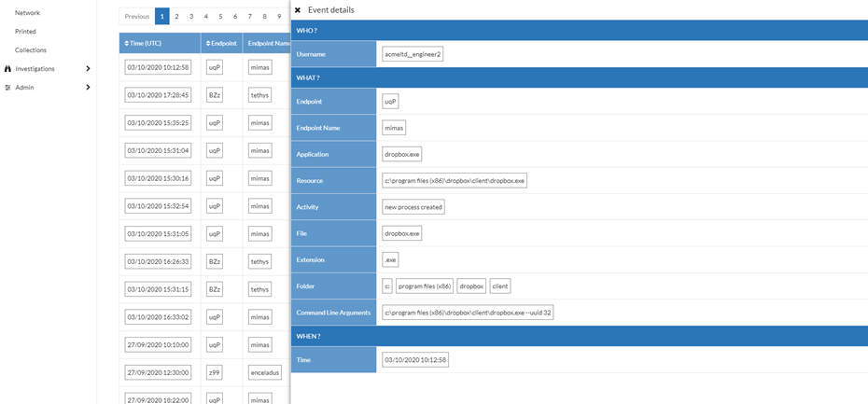
Task: Click the Investigations binoculars icon
Action: (7, 69)
